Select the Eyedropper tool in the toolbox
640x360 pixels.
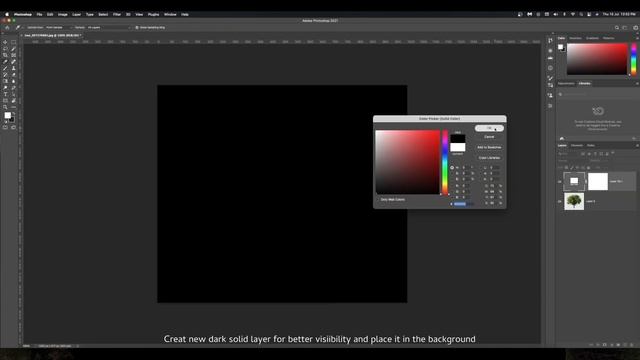click(5, 62)
